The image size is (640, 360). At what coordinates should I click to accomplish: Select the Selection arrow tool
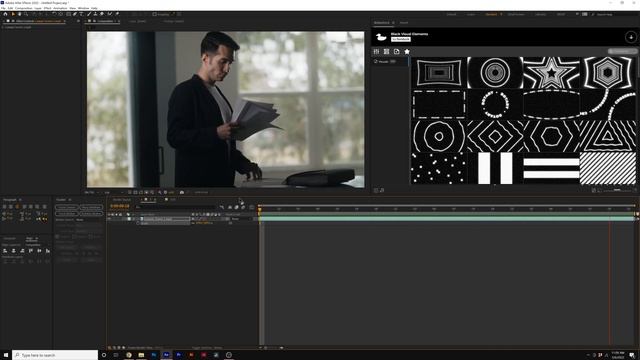click(13, 14)
